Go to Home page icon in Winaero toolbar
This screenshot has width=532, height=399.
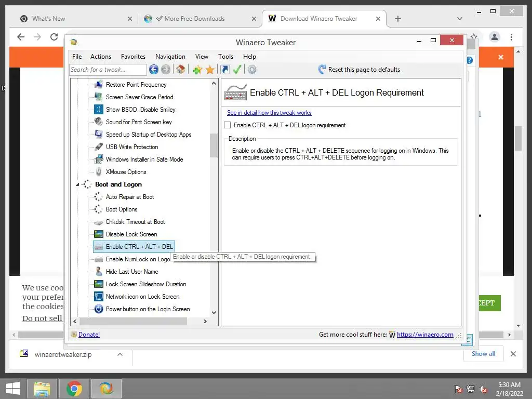pos(180,70)
